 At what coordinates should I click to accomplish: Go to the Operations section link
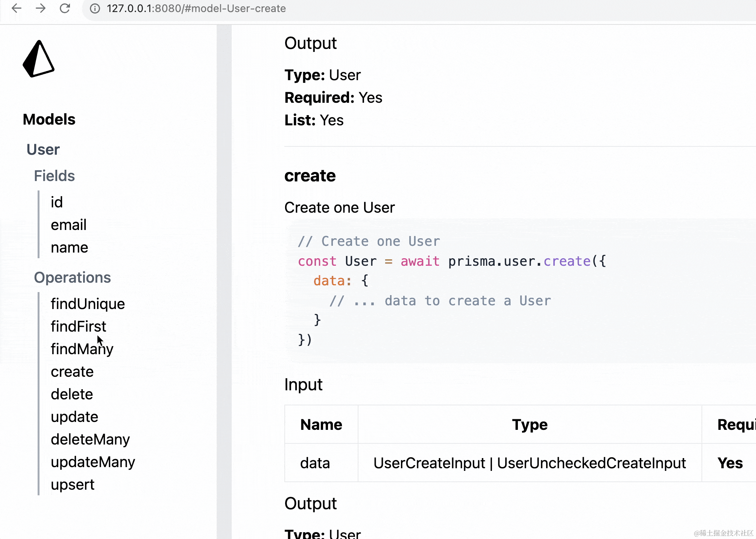(x=72, y=277)
